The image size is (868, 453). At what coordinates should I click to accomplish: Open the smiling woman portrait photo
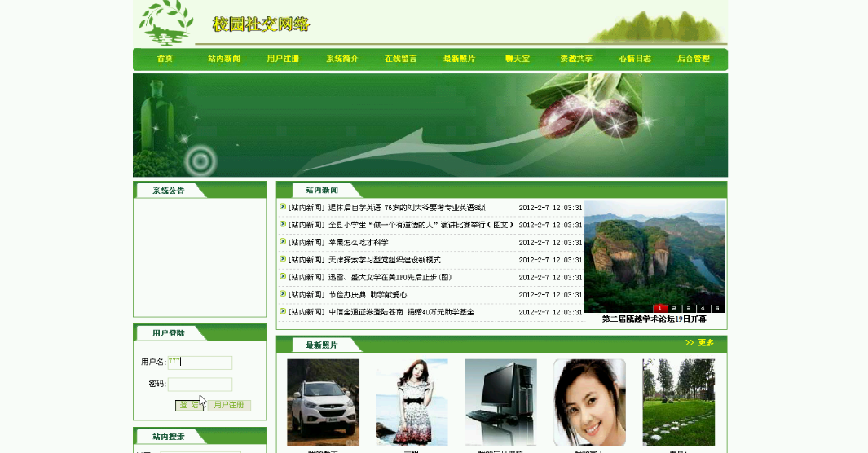[x=589, y=402]
